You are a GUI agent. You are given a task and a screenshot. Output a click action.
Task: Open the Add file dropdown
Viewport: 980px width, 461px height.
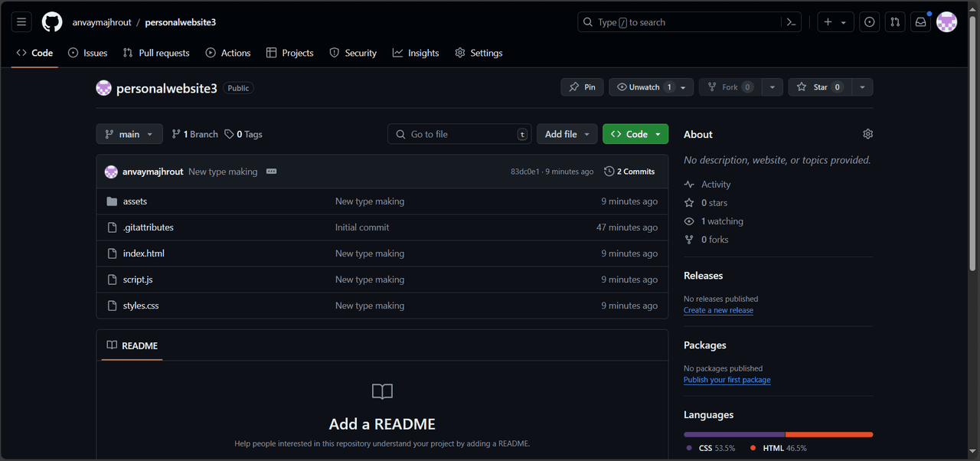pos(567,134)
